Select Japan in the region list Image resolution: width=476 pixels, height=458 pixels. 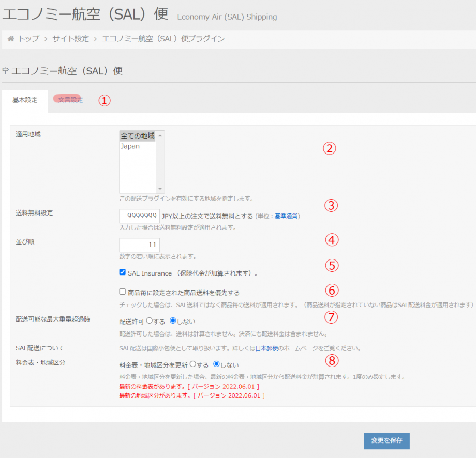pos(130,146)
